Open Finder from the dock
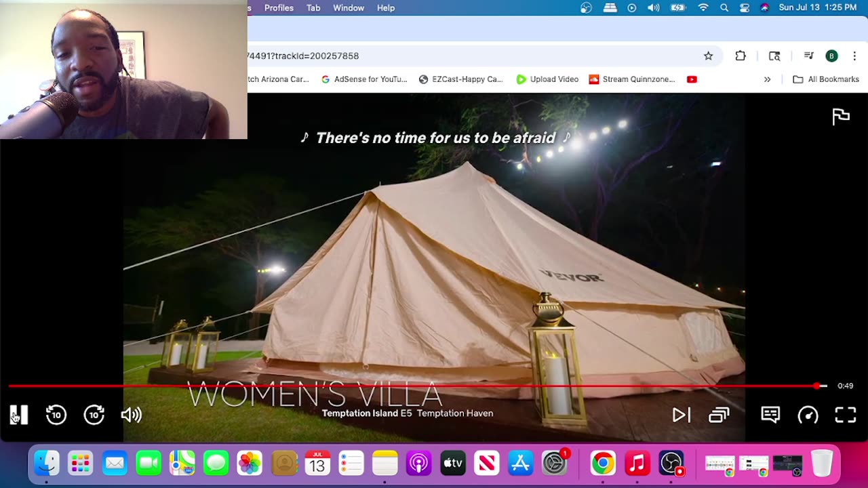 point(47,464)
